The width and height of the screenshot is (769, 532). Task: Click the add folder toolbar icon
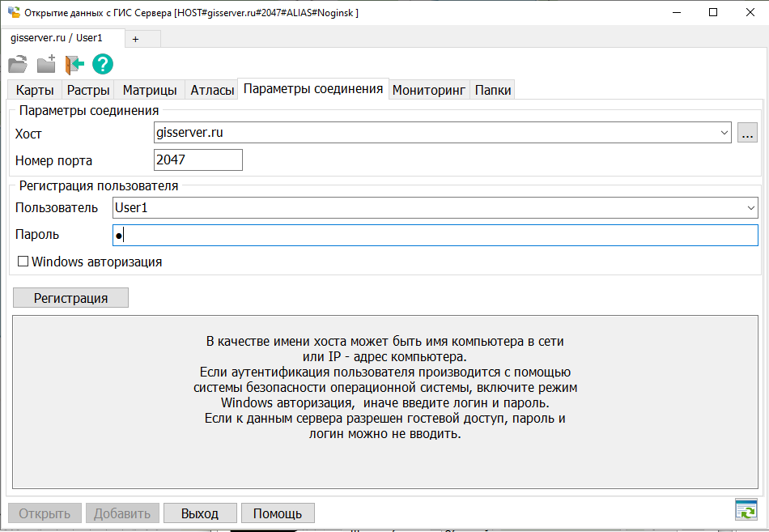coord(46,65)
